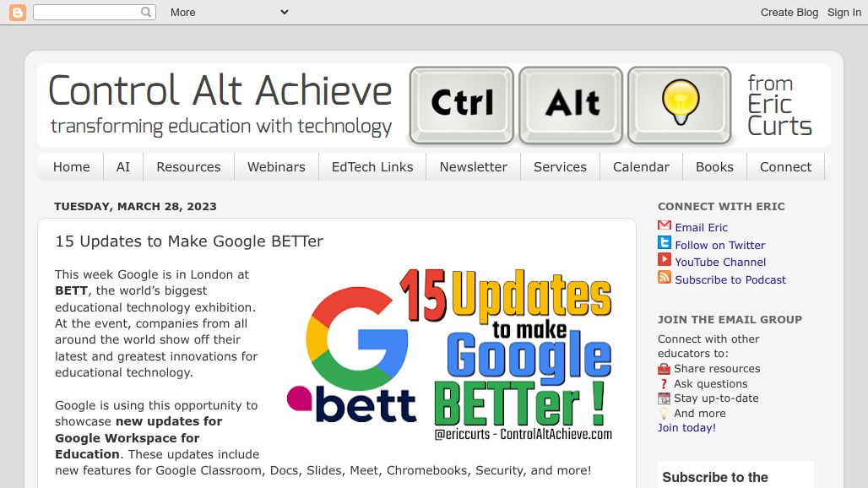Click the 15 Updates Google BETTer post image

point(450,355)
